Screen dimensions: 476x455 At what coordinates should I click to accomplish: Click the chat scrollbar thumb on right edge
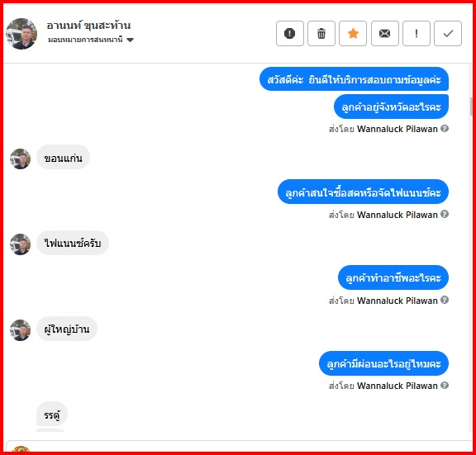click(x=471, y=107)
